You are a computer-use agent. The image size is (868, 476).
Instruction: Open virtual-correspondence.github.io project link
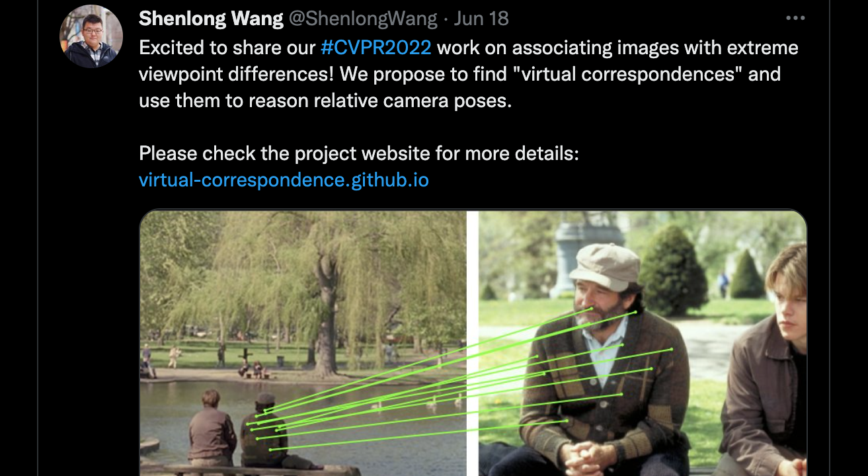tap(284, 180)
